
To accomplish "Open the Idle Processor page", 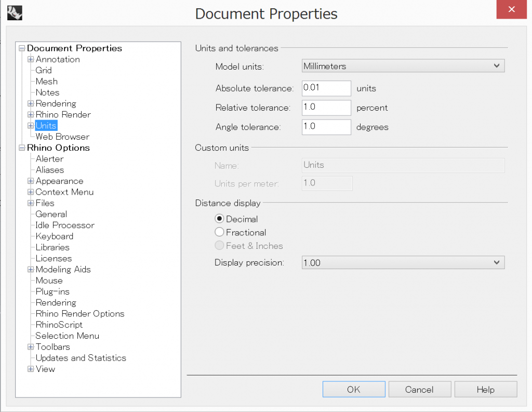I will coord(65,225).
